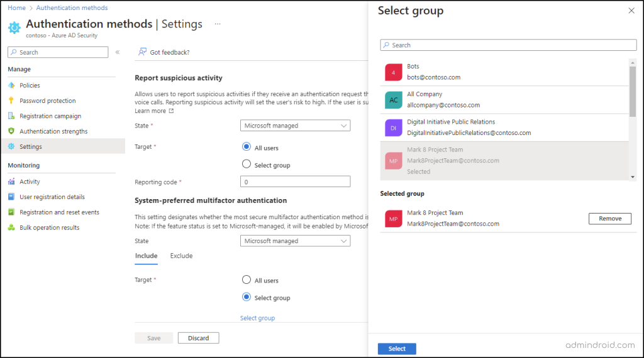
Task: Click the Policies icon in sidebar
Action: pyautogui.click(x=11, y=85)
